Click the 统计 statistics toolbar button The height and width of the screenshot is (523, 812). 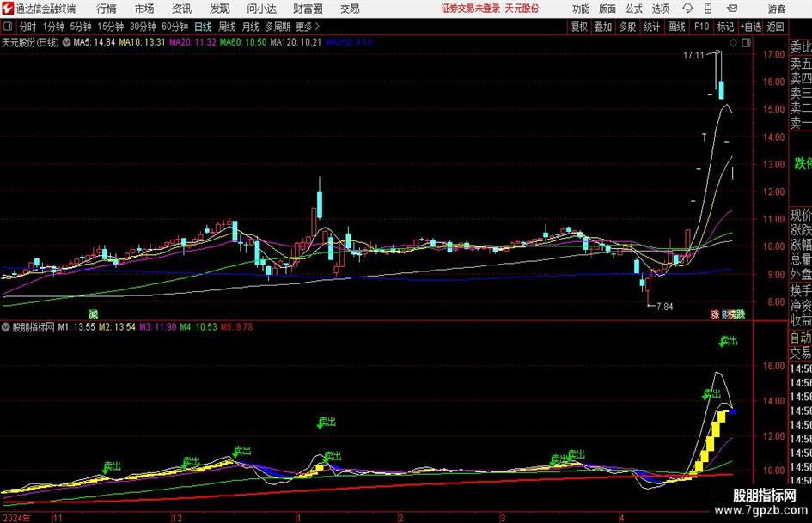[x=651, y=27]
